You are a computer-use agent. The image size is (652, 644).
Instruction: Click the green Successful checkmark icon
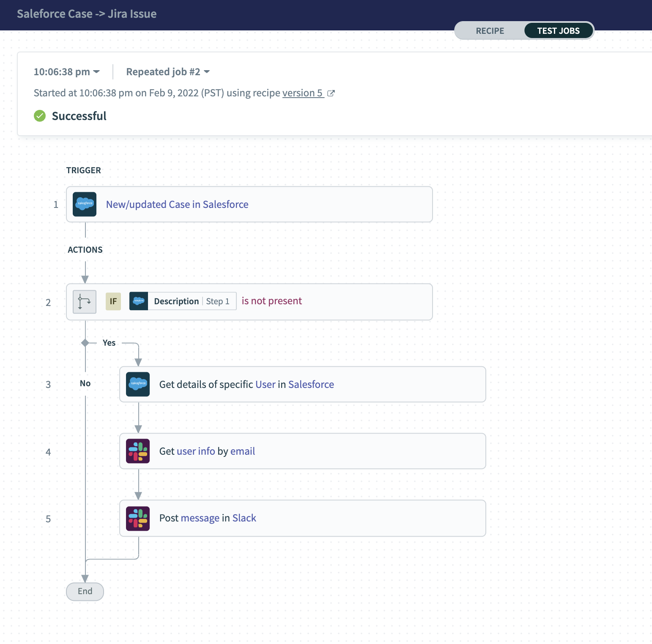click(40, 116)
